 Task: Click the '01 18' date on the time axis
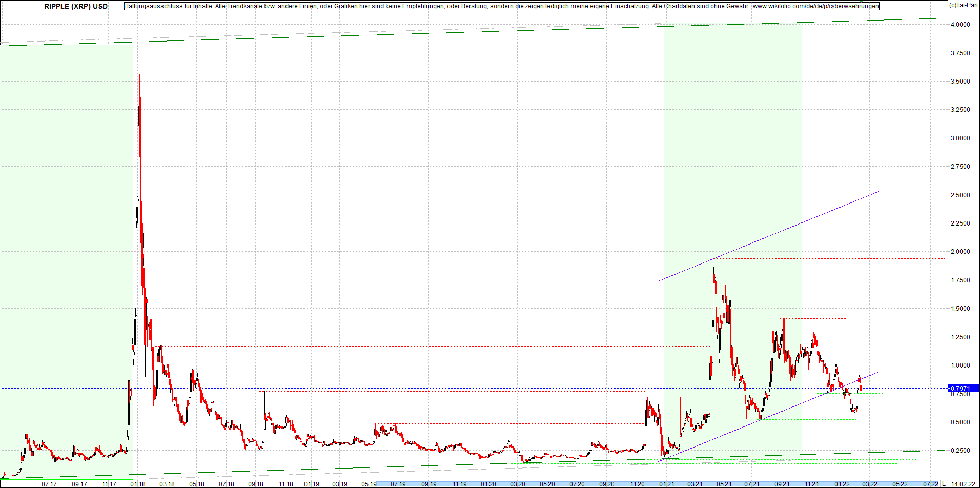[x=138, y=484]
